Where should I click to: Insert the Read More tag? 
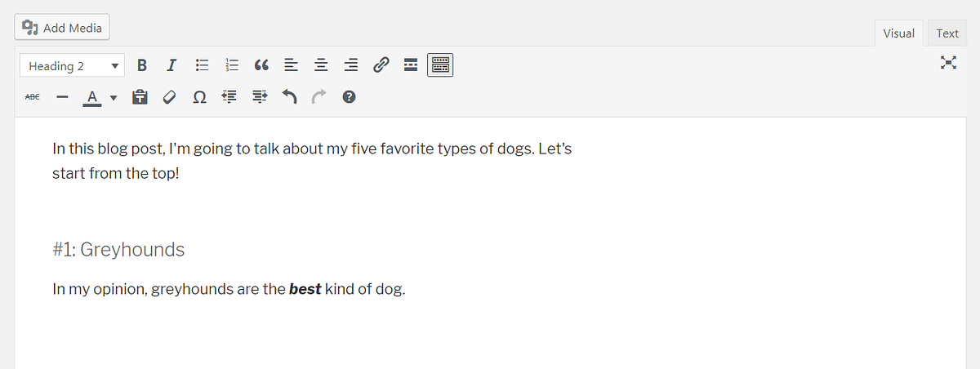[x=411, y=66]
